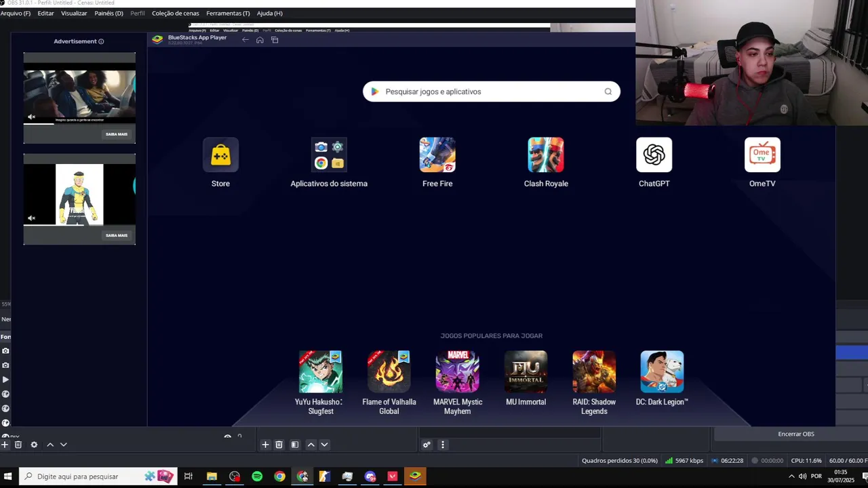The image size is (868, 488).
Task: Move scene down with arrow
Action: click(64, 445)
